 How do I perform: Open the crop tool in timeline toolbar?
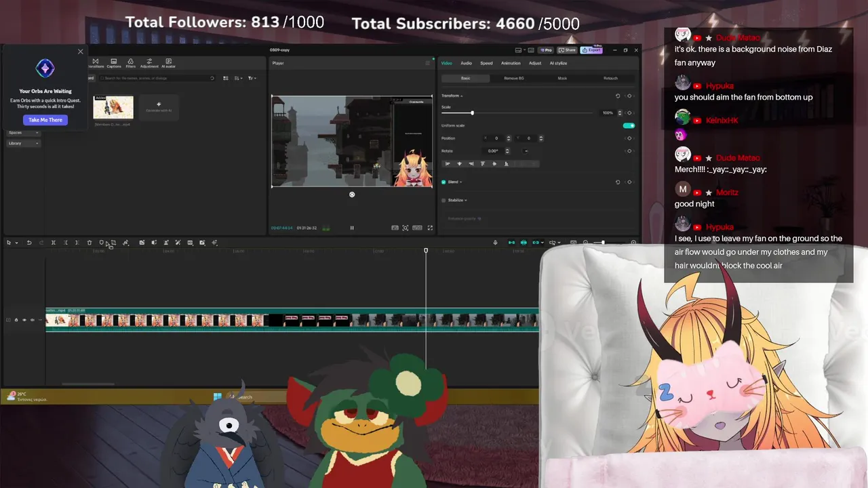[x=113, y=243]
